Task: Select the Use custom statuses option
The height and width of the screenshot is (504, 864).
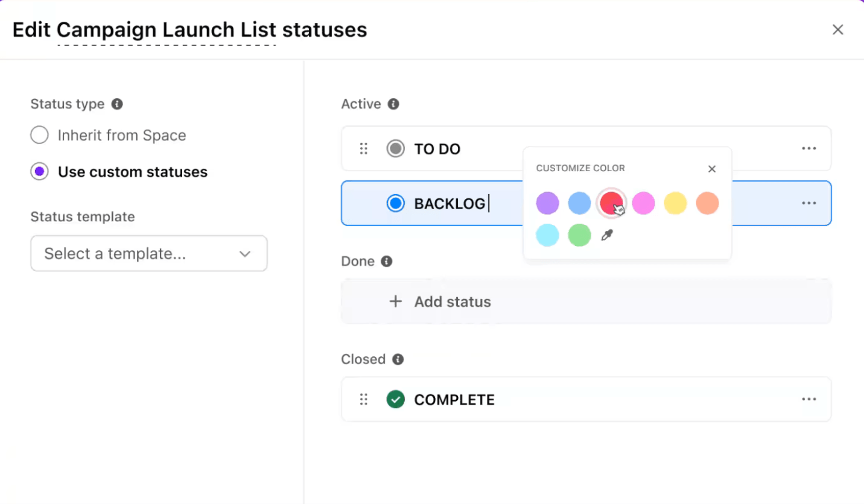Action: tap(39, 171)
